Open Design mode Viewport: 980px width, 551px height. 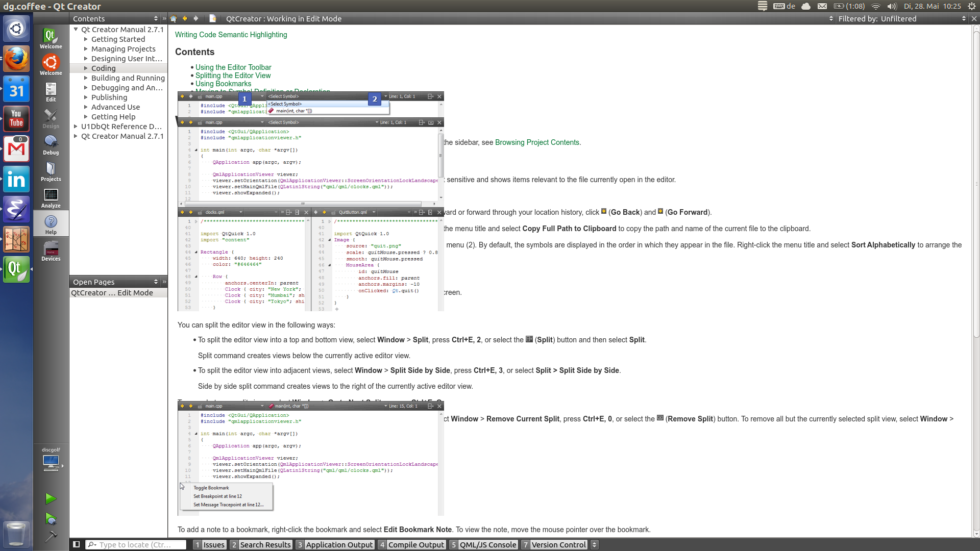point(51,118)
